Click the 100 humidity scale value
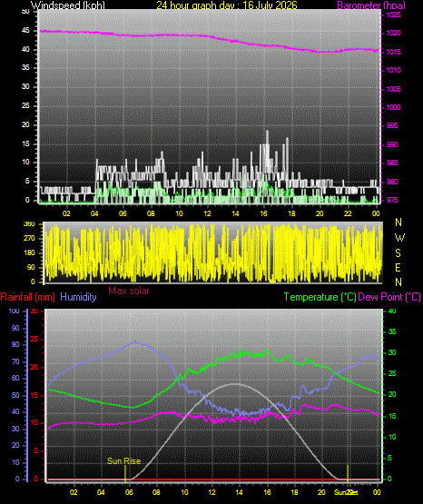Image resolution: width=423 pixels, height=504 pixels. click(15, 311)
